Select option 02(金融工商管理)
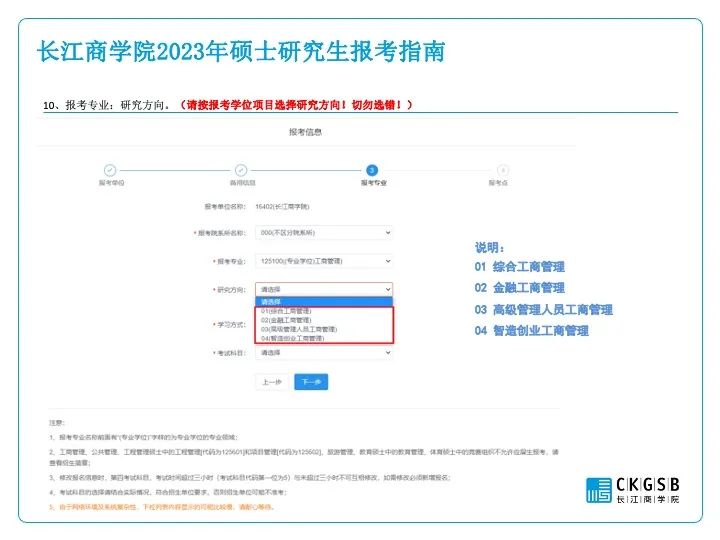Viewport: 720px width, 540px height. point(286,320)
